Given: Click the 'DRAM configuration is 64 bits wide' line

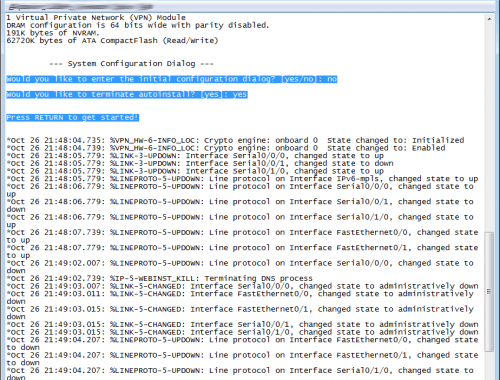Looking at the screenshot, I should tap(138, 25).
